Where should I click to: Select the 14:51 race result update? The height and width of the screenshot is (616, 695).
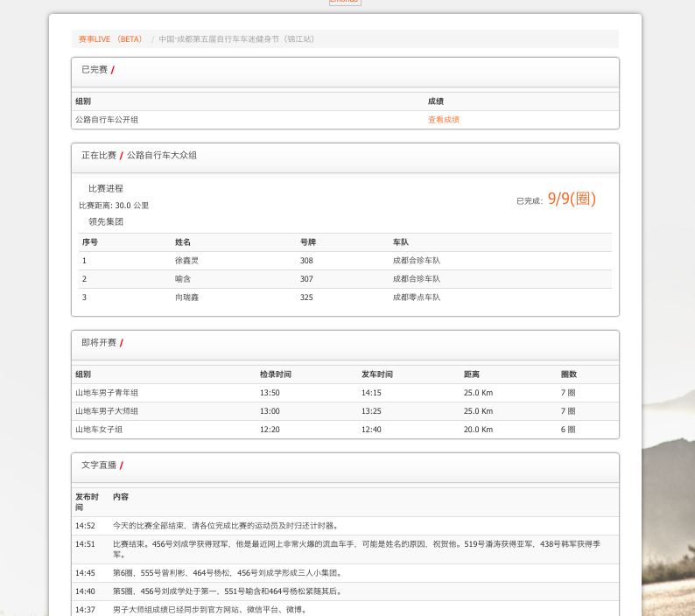tap(345, 549)
